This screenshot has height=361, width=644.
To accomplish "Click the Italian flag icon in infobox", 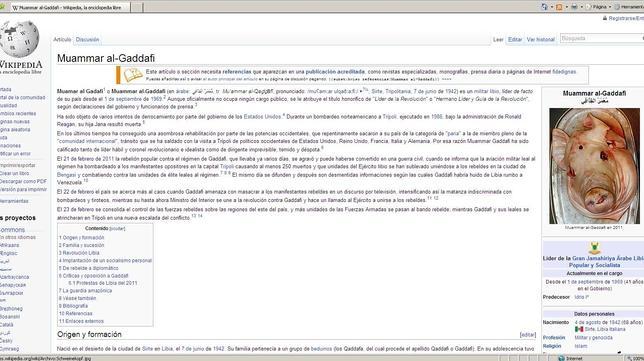I will tap(579, 329).
